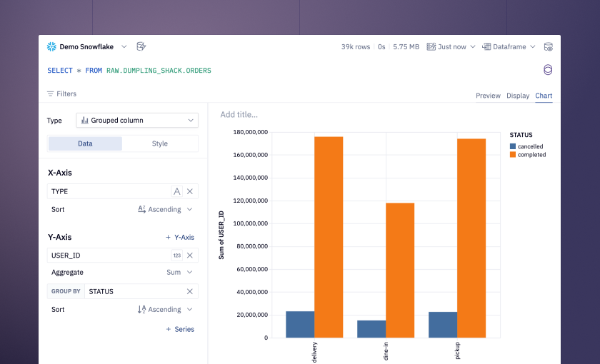Open the data browser icon at top right
Viewport: 600px width, 364px height.
point(548,46)
